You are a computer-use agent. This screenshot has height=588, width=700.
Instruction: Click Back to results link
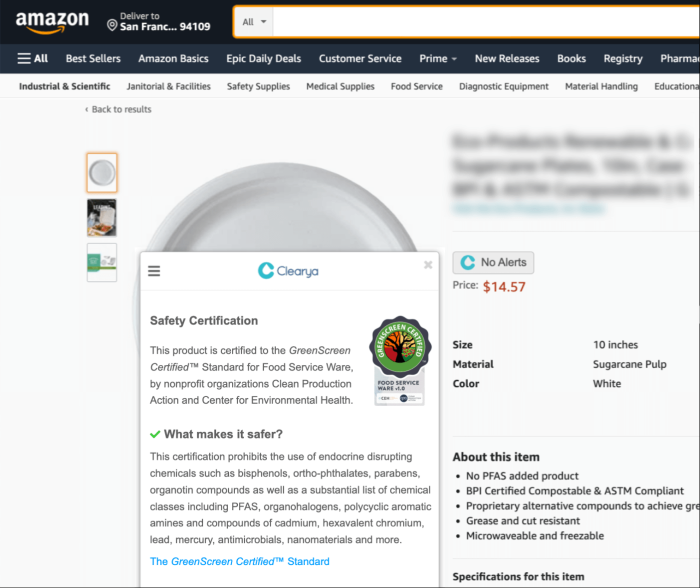click(118, 109)
